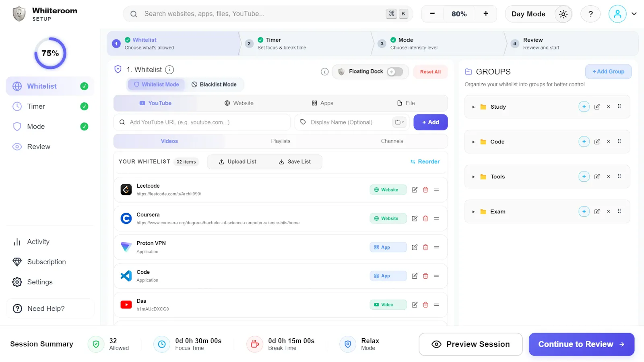Rename the Code group with edit icon
Viewport: 644px width, 362px height.
597,142
